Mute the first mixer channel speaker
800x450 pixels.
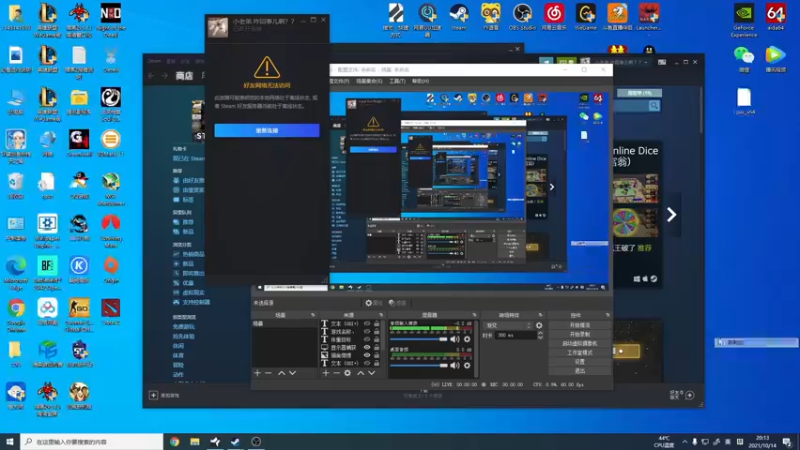click(x=455, y=339)
